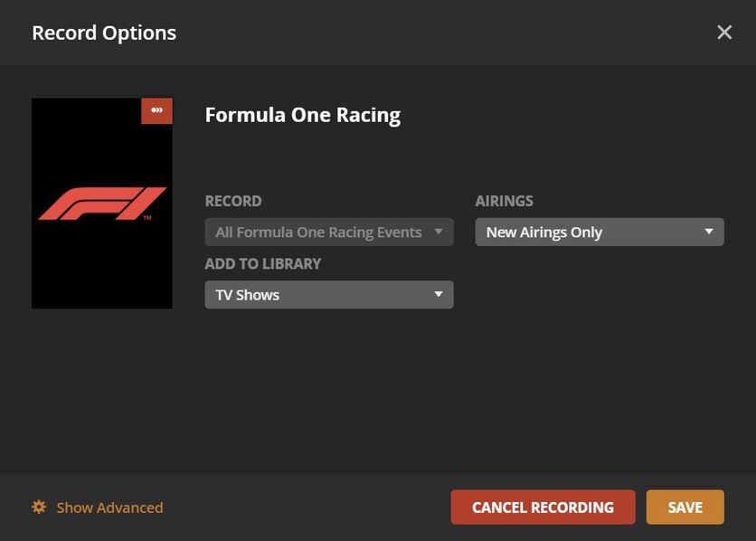Click the Formula One Racing title

302,115
